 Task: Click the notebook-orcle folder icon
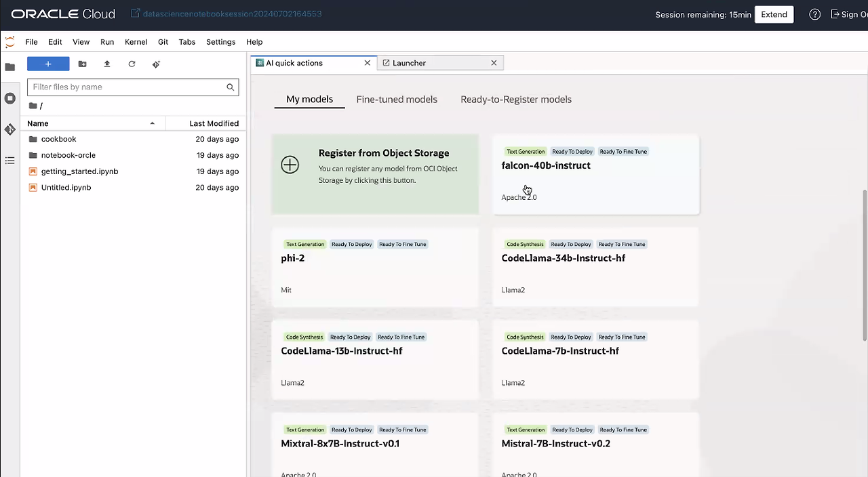click(33, 155)
